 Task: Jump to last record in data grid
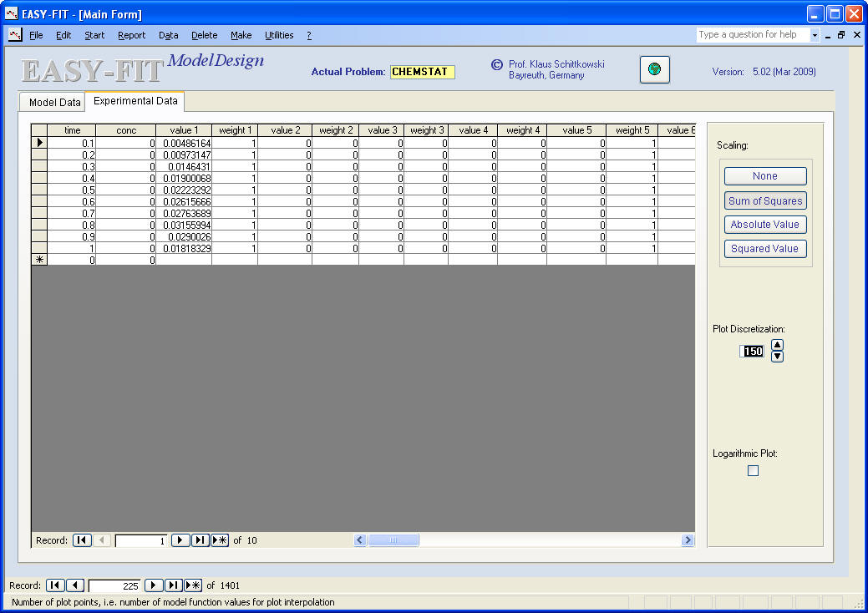point(201,540)
